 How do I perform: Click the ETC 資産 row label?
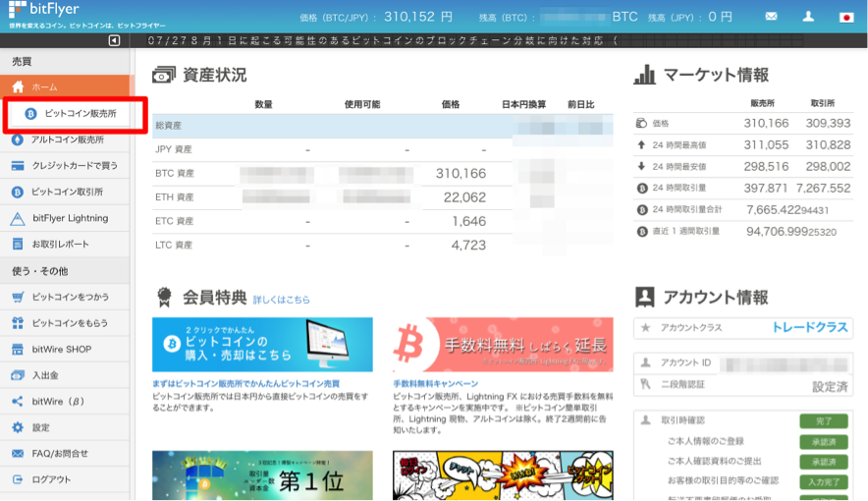pyautogui.click(x=175, y=221)
